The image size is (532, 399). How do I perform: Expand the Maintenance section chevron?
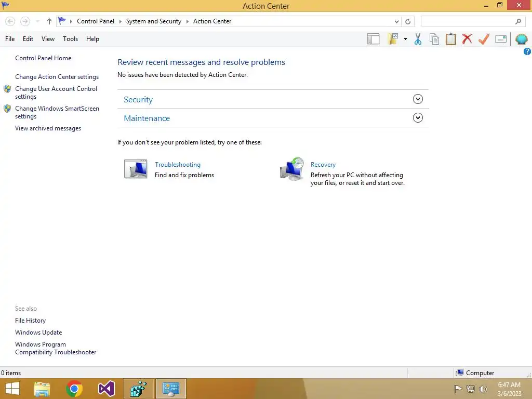click(418, 118)
